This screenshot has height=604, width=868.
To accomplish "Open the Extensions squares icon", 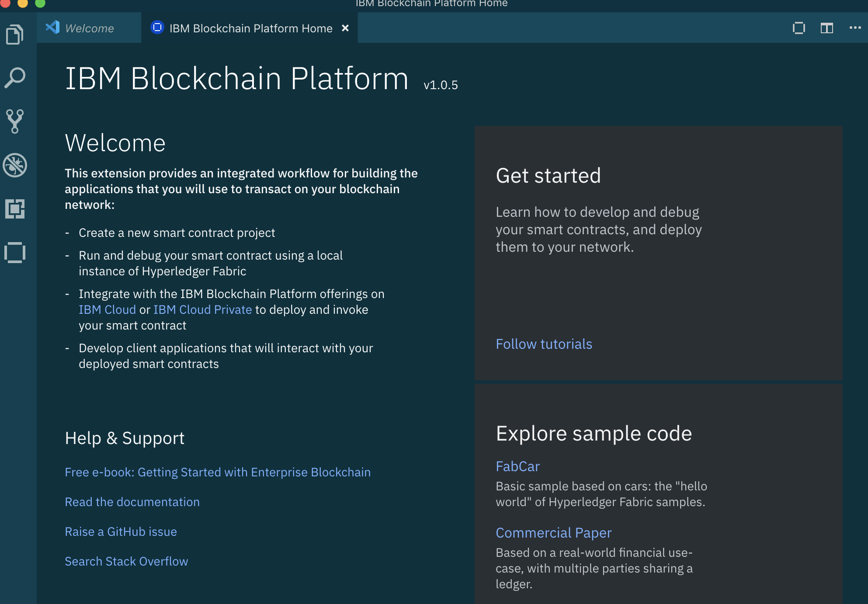I will [15, 209].
